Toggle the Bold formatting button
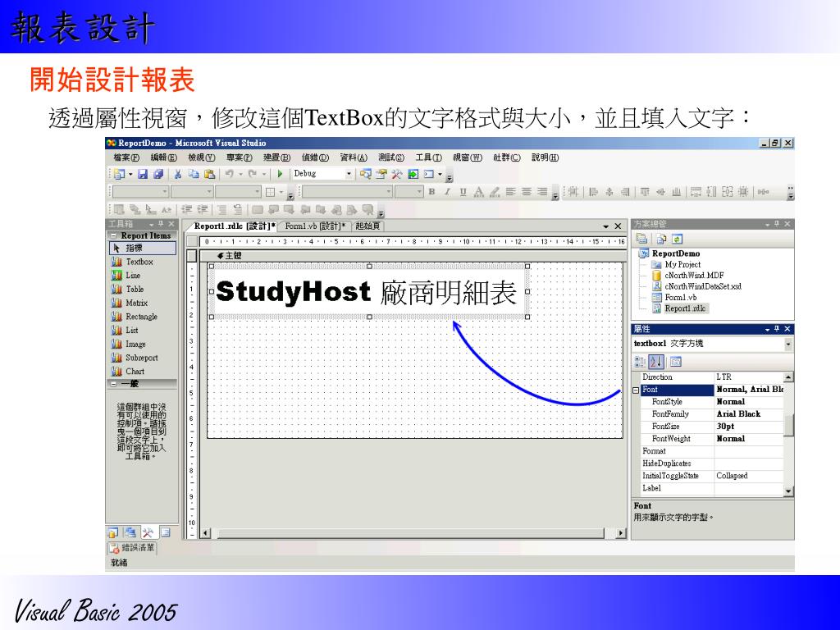The image size is (840, 630). click(431, 192)
